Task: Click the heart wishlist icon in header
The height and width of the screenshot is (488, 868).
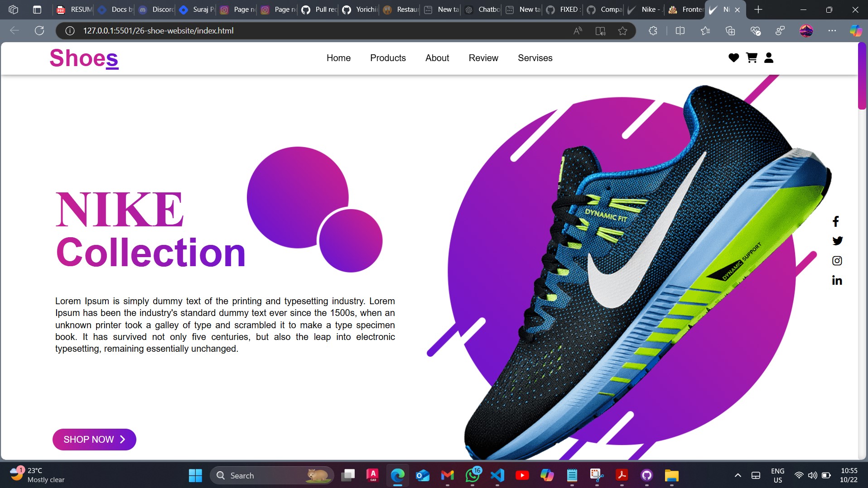Action: 733,58
